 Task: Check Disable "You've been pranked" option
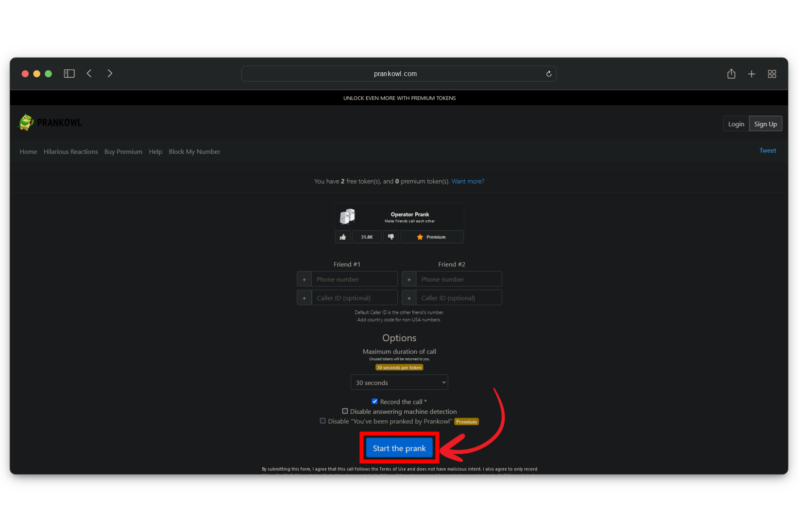(x=323, y=421)
